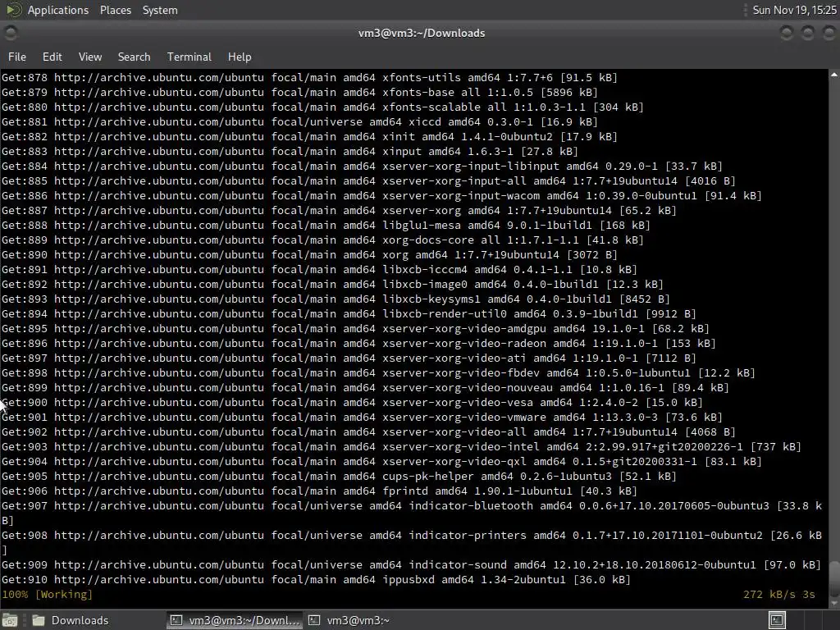This screenshot has height=630, width=840.
Task: Click the folder icon of Downloads taskbar entry
Action: 39,620
